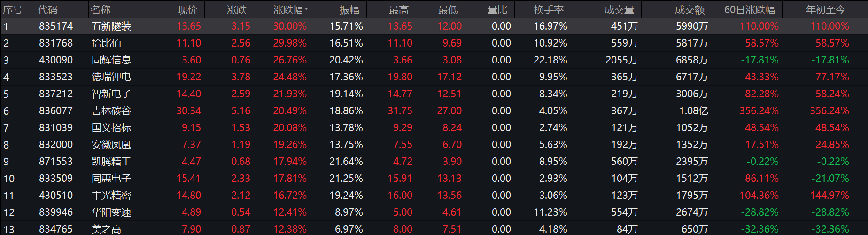The image size is (868, 235).
Task: Select stock code 839946 华阳变速
Action: click(56, 212)
